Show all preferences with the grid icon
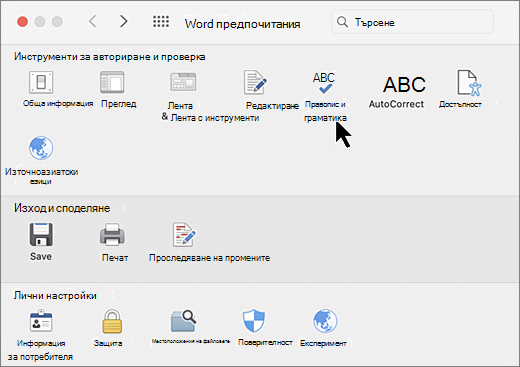The height and width of the screenshot is (367, 520). tap(161, 22)
